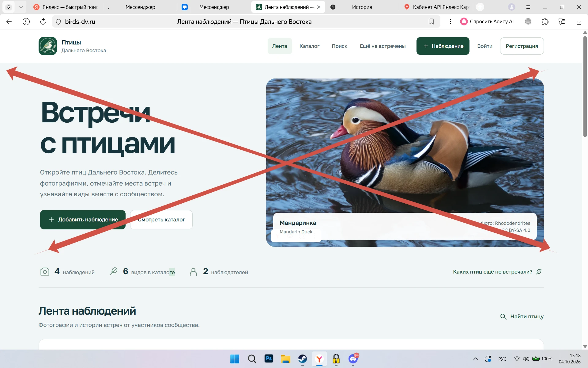Click the page vertical scrollbar thumb
The width and height of the screenshot is (588, 368).
coord(585,86)
